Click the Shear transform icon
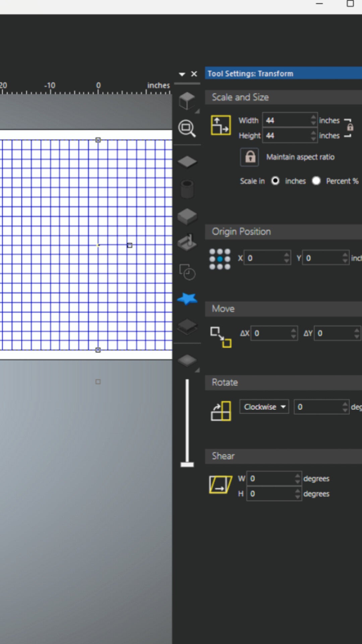Viewport: 362px width, 644px height. (x=221, y=485)
